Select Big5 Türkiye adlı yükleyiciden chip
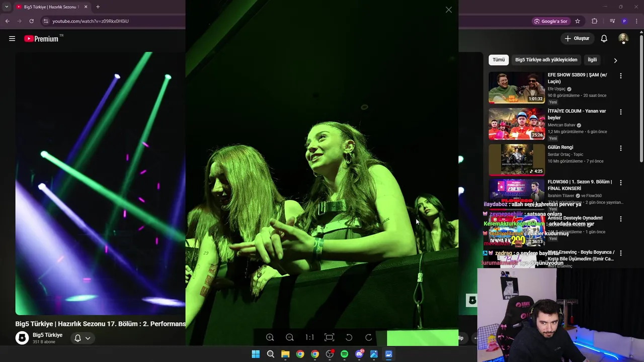This screenshot has width=644, height=362. click(546, 60)
